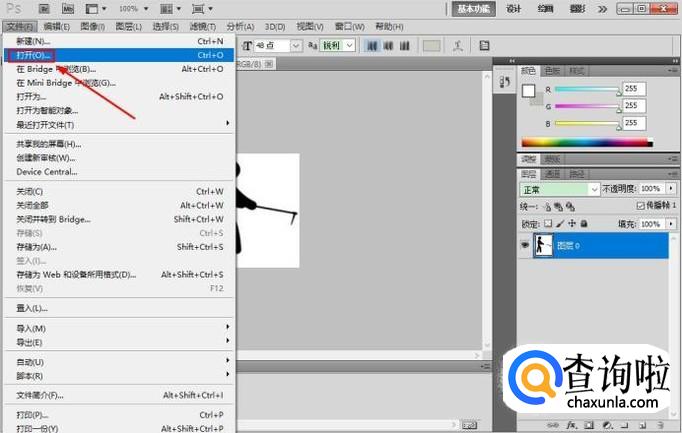Viewport: 682px width, 433px height.
Task: Click the add layer style fx icon
Action: pyautogui.click(x=572, y=425)
